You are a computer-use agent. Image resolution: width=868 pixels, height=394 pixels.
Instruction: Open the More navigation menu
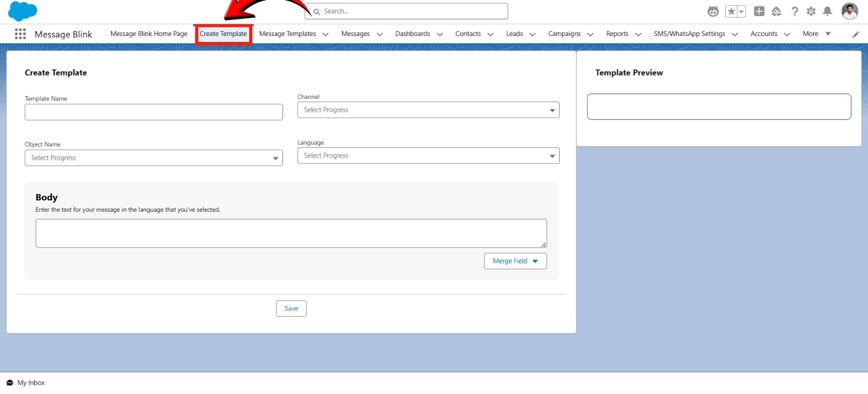click(x=816, y=34)
